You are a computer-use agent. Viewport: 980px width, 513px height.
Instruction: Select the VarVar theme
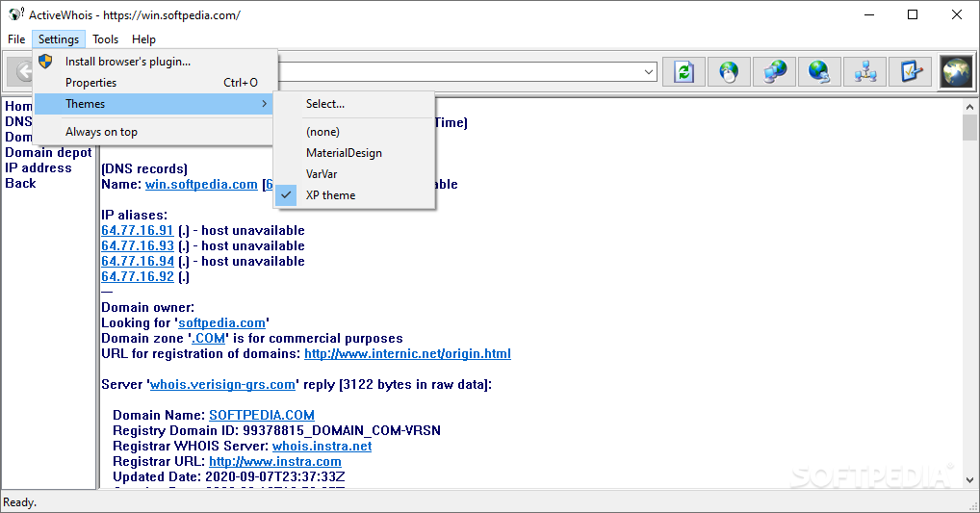tap(354, 174)
